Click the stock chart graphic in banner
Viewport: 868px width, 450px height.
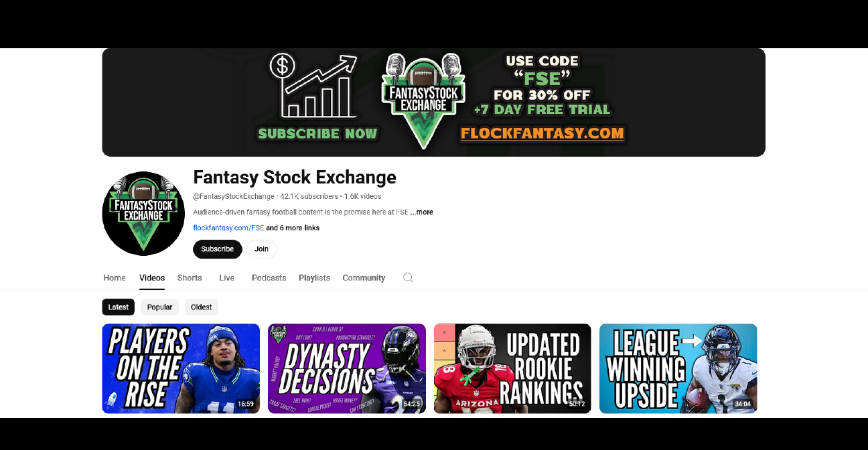pyautogui.click(x=313, y=86)
